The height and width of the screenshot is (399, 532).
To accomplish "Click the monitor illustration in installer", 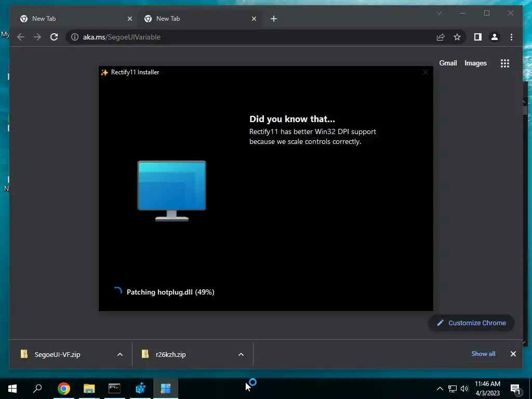I will click(171, 191).
